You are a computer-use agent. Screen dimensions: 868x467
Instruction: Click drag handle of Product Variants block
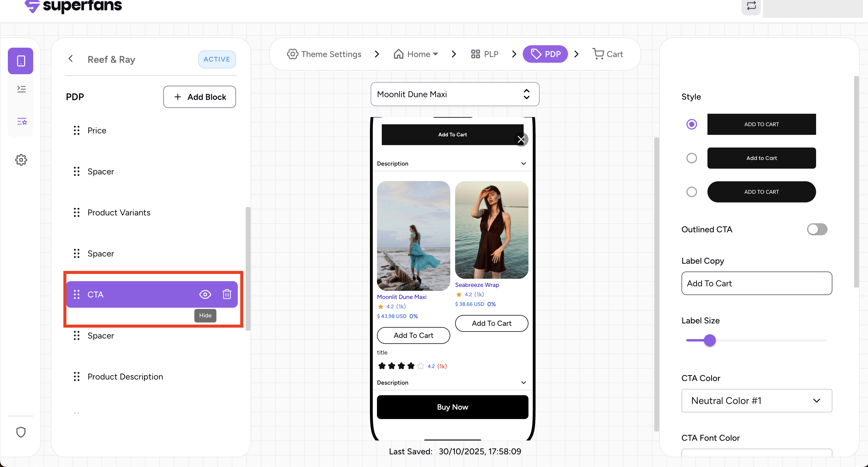pos(76,212)
